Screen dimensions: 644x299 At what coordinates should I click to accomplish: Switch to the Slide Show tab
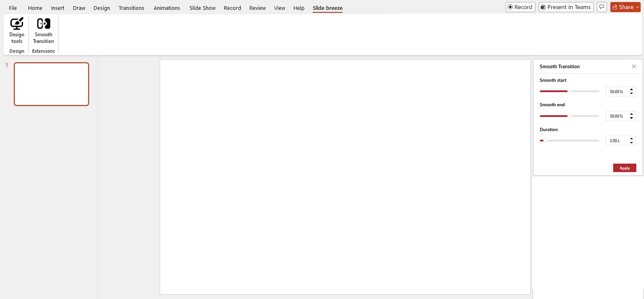point(202,8)
